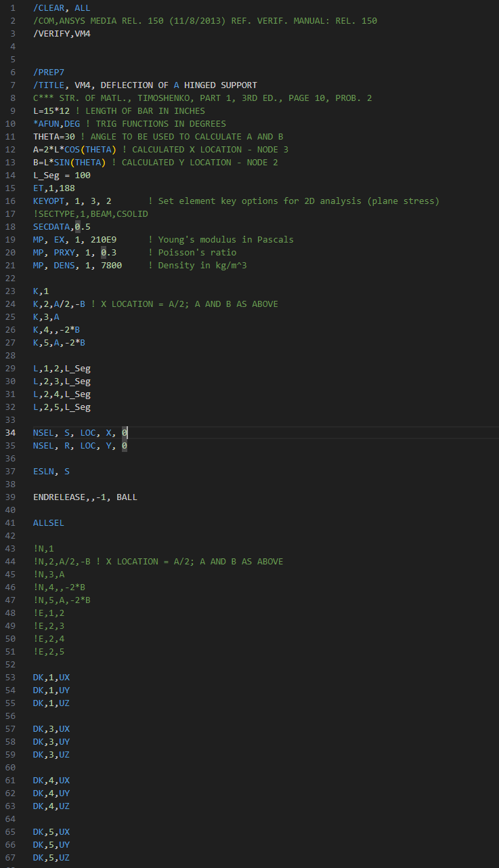Click the ALLSEL command text
The image size is (499, 868).
pos(49,523)
